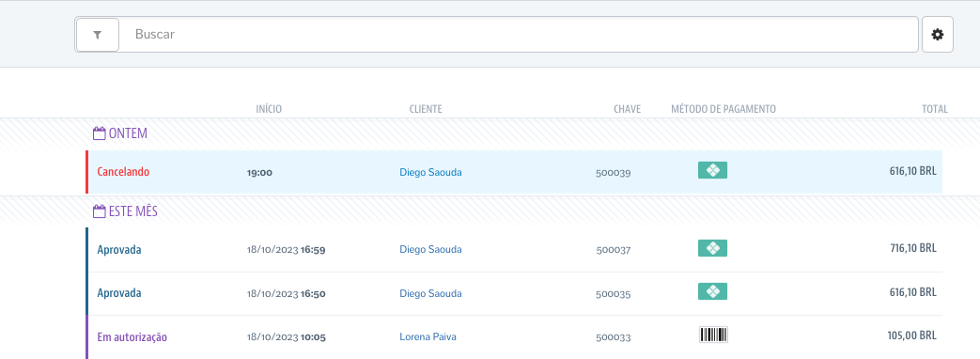Click the TOTAL column header
This screenshot has height=359, width=980.
click(x=935, y=109)
